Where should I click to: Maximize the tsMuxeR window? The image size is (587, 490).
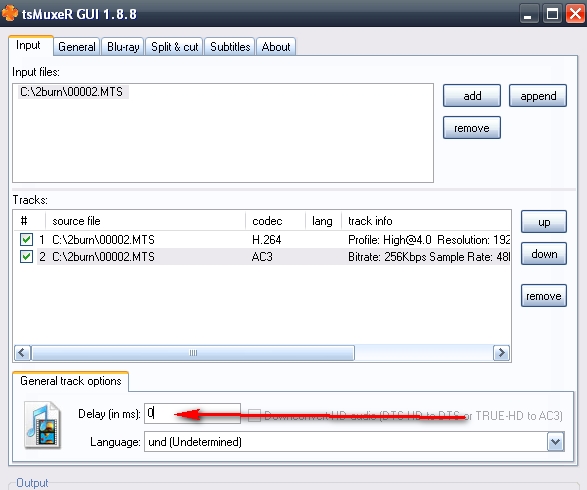click(x=552, y=14)
